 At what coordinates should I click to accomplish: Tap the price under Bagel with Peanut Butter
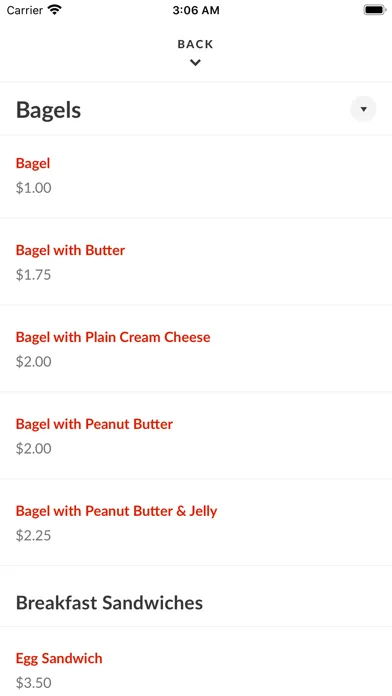34,449
